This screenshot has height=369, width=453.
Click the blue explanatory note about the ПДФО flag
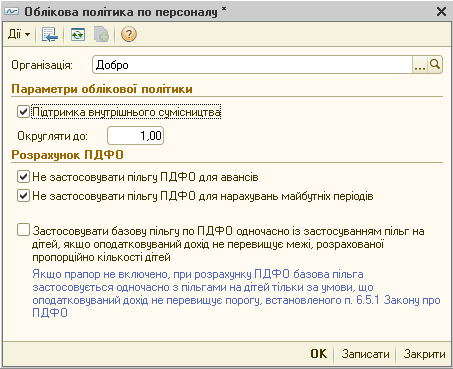(236, 293)
